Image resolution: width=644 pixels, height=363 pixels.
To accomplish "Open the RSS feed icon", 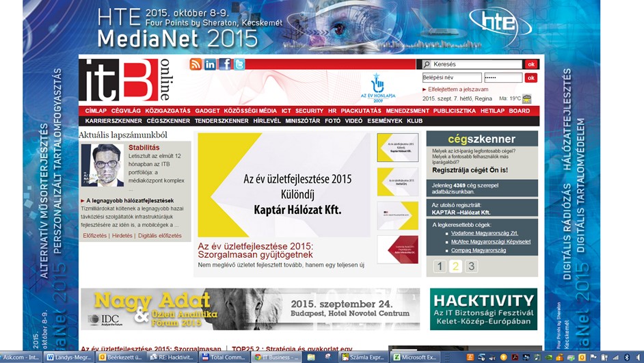I will point(196,64).
